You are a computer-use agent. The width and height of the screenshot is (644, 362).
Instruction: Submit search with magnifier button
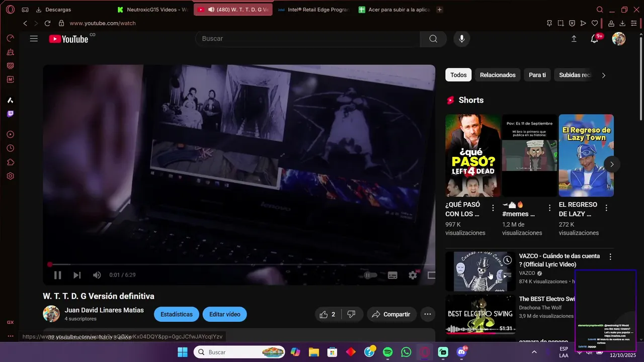433,39
